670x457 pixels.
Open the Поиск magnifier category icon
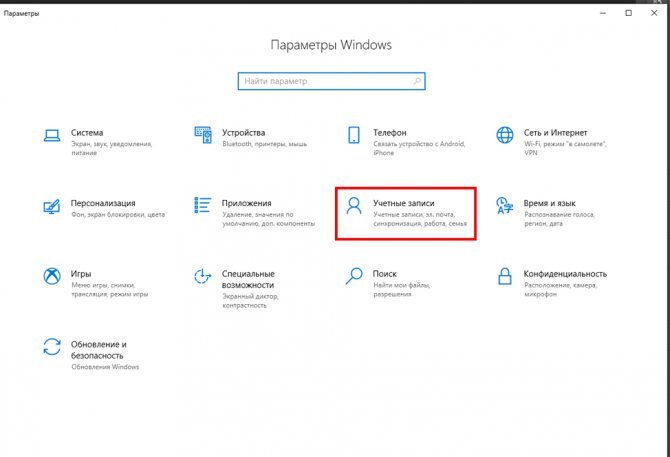tap(354, 276)
